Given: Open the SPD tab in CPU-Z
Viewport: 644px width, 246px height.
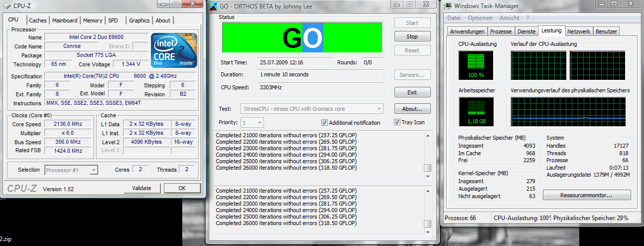Looking at the screenshot, I should pos(114,20).
